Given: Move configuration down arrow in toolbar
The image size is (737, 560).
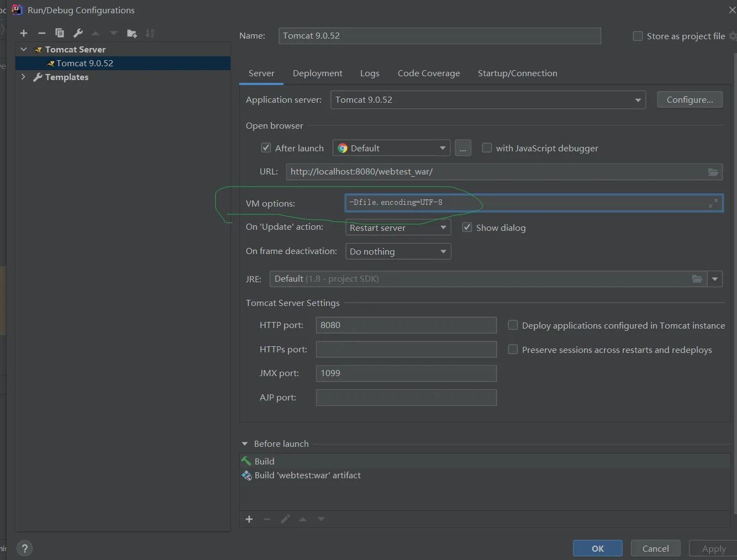Looking at the screenshot, I should point(114,33).
